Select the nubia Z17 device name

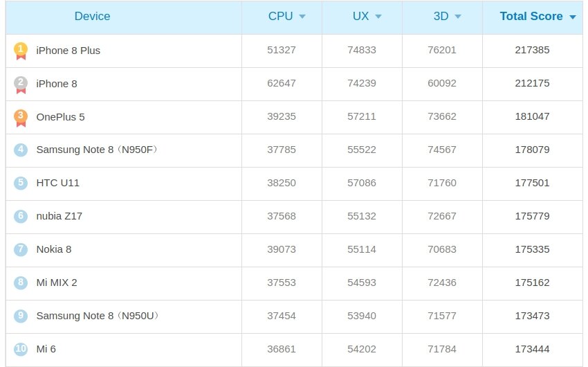click(59, 216)
